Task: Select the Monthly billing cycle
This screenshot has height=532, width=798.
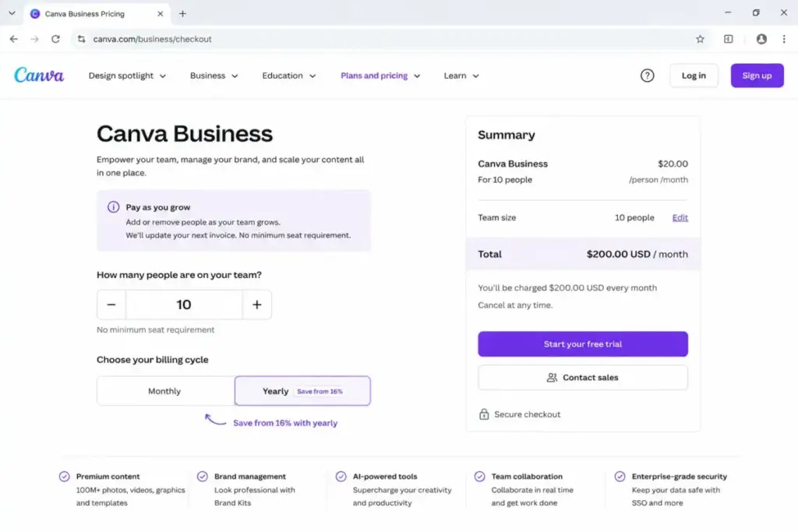Action: pos(165,391)
